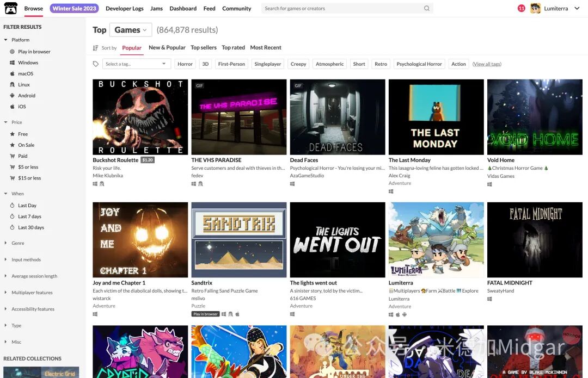Open Mike Klubnika author link
588x378 pixels.
pyautogui.click(x=108, y=176)
